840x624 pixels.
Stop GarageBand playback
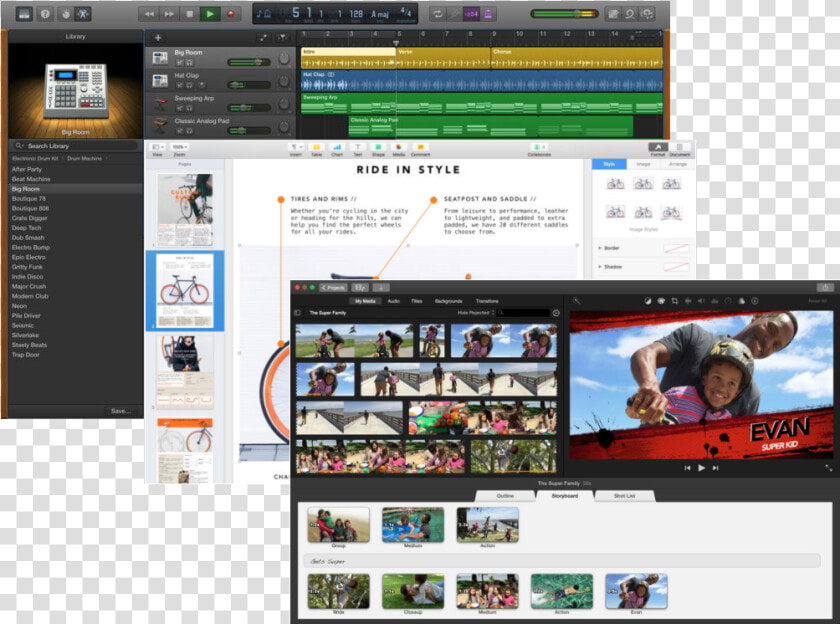189,14
